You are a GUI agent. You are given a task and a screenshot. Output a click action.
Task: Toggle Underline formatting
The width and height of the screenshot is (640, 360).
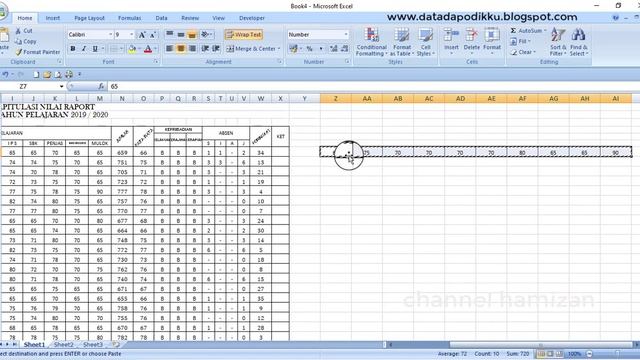(95, 49)
